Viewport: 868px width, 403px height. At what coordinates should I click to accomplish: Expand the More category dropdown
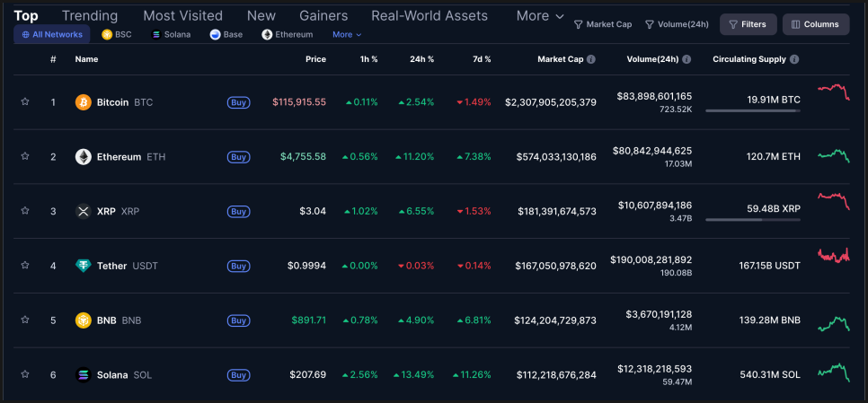point(540,16)
